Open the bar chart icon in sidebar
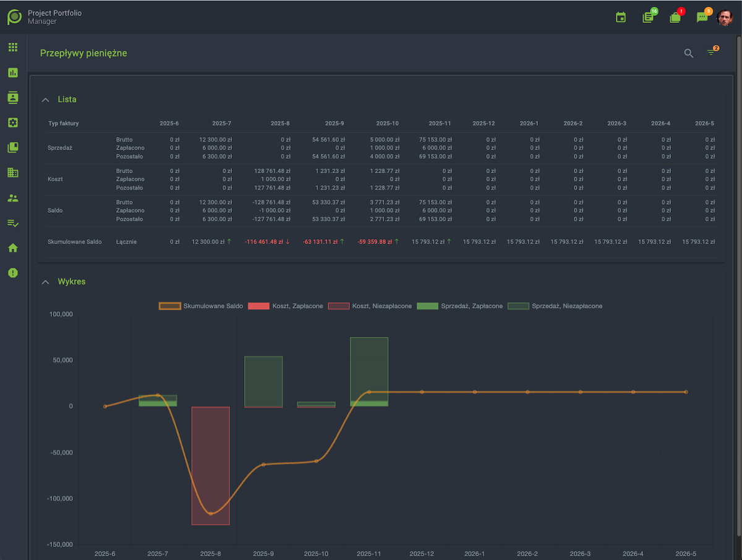The height and width of the screenshot is (560, 742). (x=13, y=72)
